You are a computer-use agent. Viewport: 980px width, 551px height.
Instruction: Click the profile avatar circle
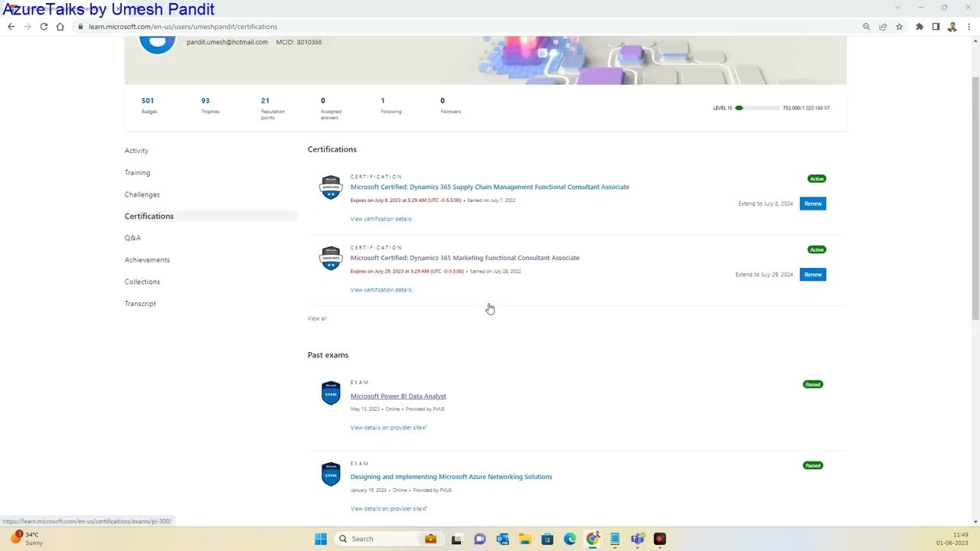pyautogui.click(x=157, y=43)
